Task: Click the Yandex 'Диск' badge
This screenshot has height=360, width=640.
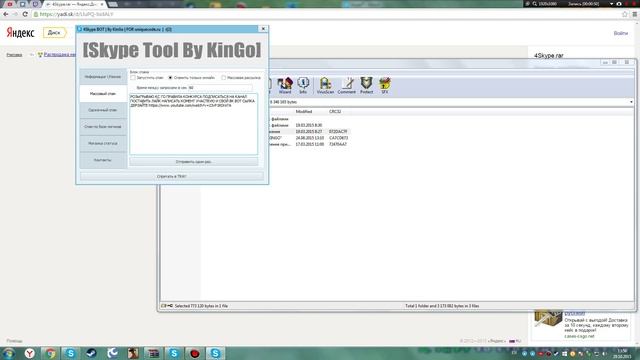Action: (x=54, y=33)
